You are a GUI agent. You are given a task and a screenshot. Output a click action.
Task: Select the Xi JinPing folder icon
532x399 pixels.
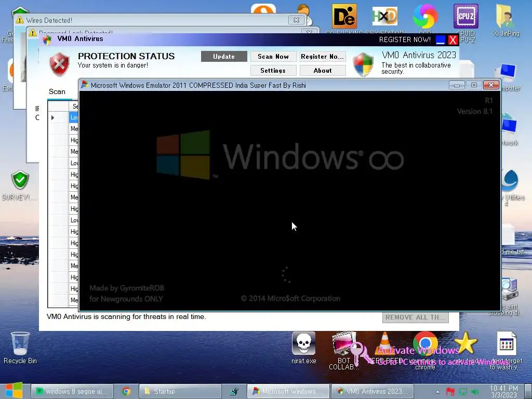point(506,20)
